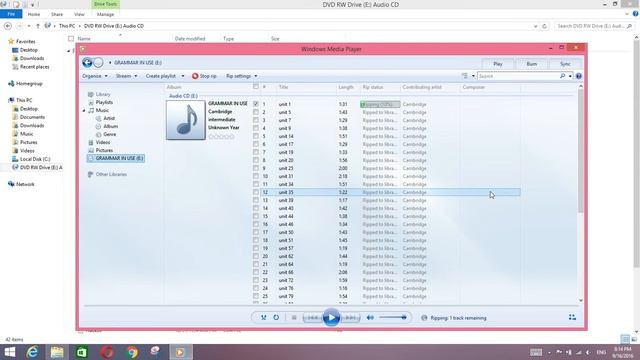The width and height of the screenshot is (640, 360).
Task: Launch Google Chrome from taskbar
Action: pos(132,352)
